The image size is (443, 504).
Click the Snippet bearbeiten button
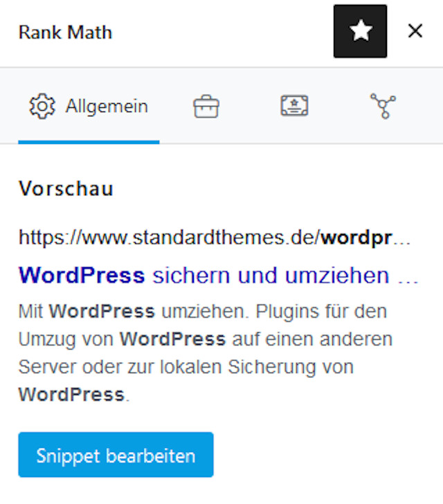tap(116, 454)
